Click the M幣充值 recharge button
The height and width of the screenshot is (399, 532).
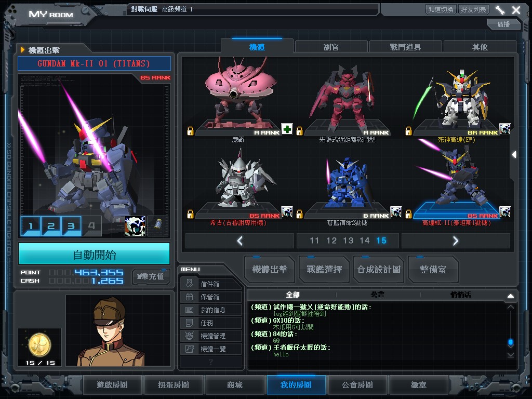[x=151, y=276]
